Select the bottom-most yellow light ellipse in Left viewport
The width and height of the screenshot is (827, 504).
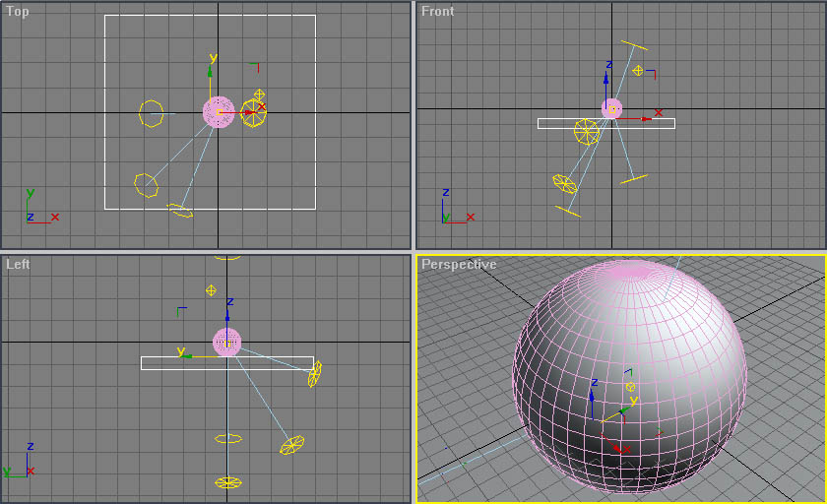click(x=228, y=482)
